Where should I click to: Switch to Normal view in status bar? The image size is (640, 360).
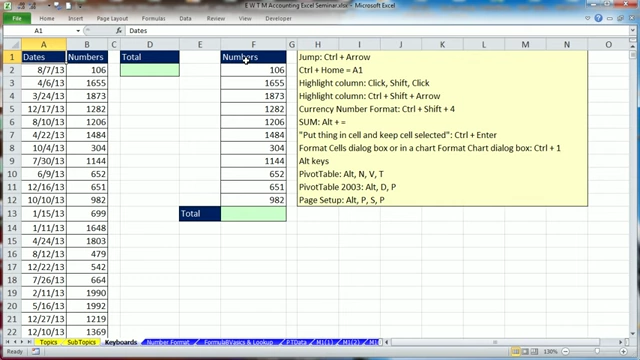pos(516,351)
